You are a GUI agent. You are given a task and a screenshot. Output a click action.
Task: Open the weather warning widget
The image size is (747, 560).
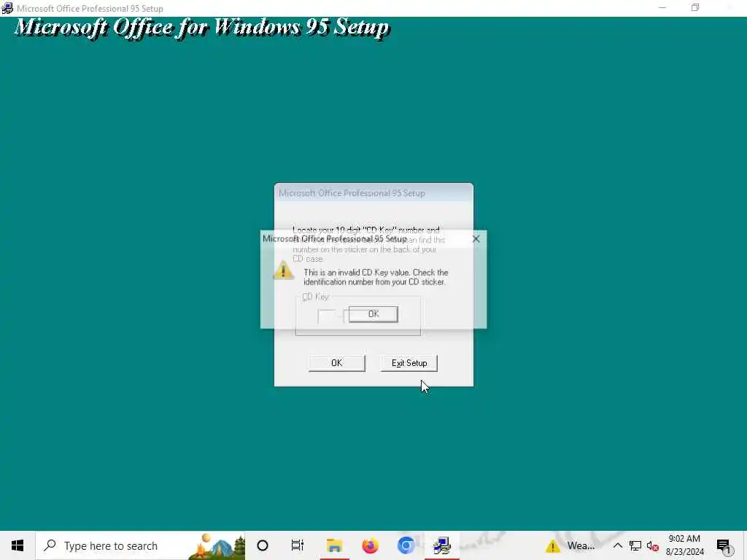click(x=570, y=545)
